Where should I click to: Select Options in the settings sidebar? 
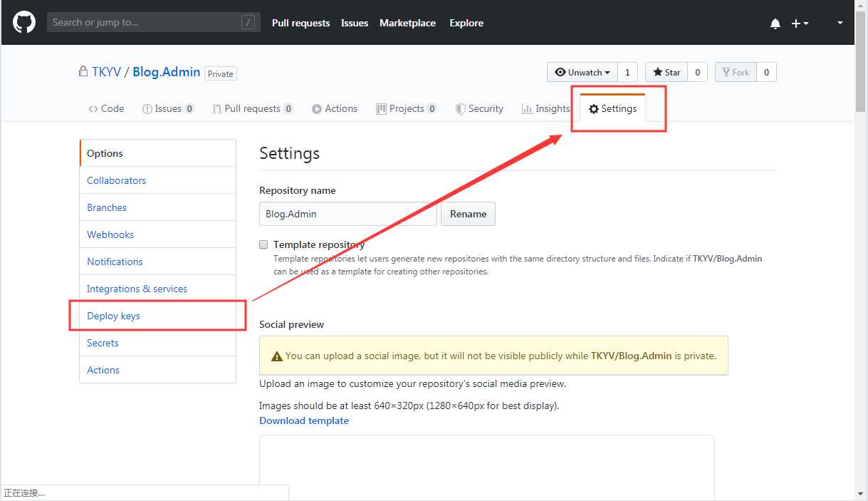(x=157, y=153)
